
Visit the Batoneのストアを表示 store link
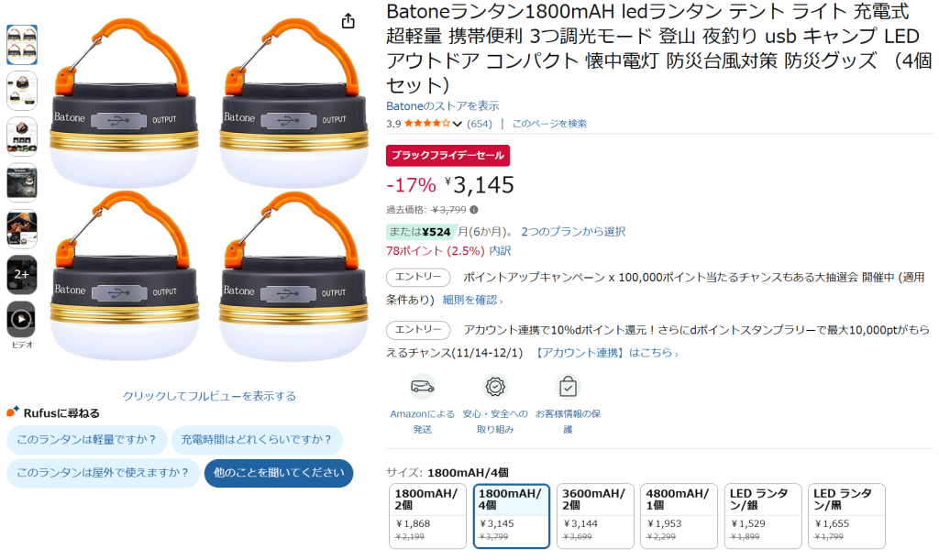pyautogui.click(x=443, y=106)
